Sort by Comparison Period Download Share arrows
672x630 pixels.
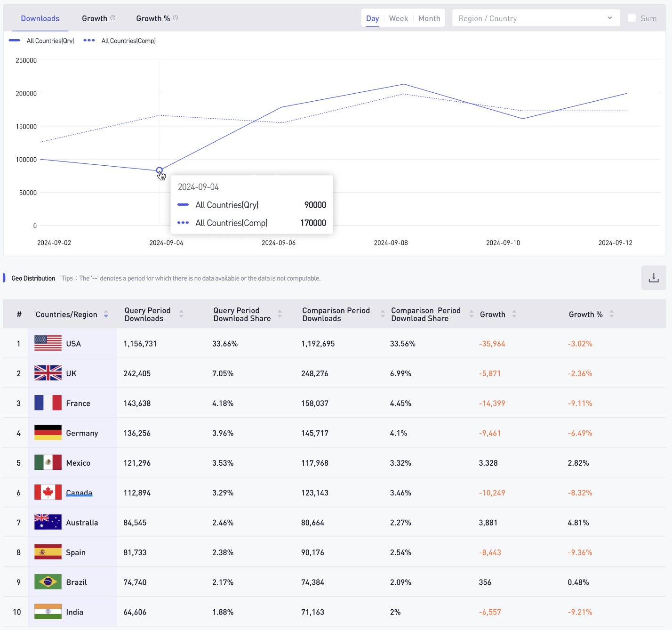[472, 314]
